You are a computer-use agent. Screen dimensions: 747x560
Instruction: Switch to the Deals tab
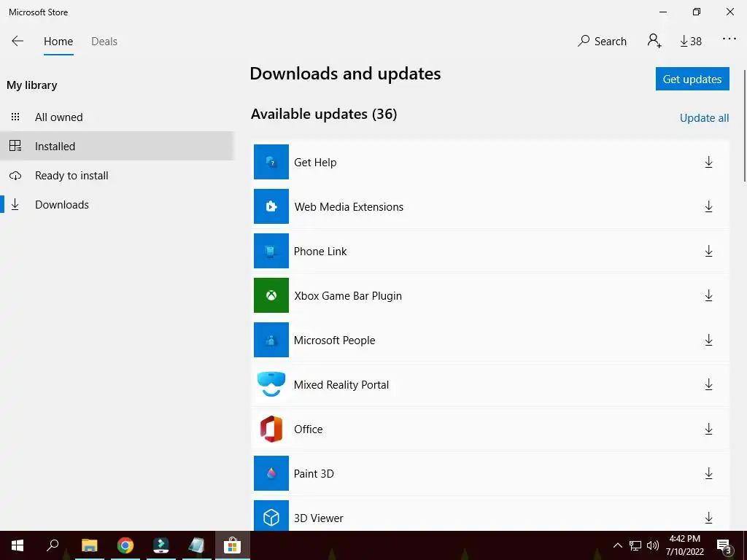pyautogui.click(x=104, y=42)
